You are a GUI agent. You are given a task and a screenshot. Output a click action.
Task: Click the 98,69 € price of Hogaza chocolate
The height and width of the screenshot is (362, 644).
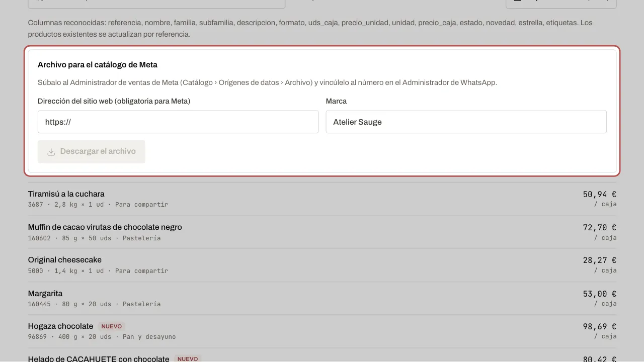pos(600,326)
